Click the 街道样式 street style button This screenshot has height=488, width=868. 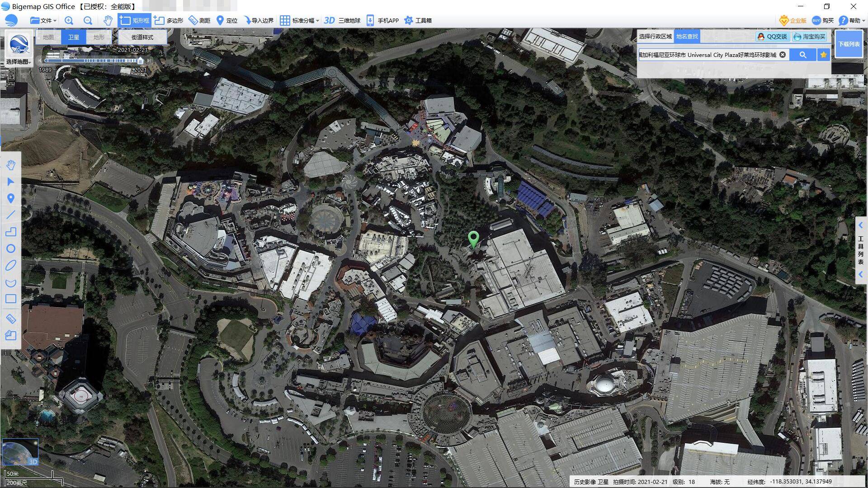142,37
